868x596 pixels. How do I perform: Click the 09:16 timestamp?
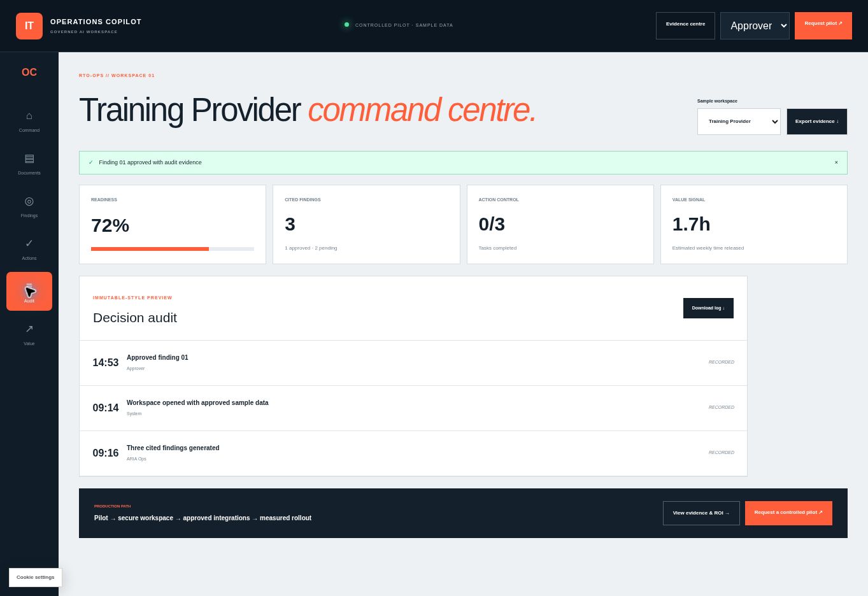pyautogui.click(x=106, y=453)
